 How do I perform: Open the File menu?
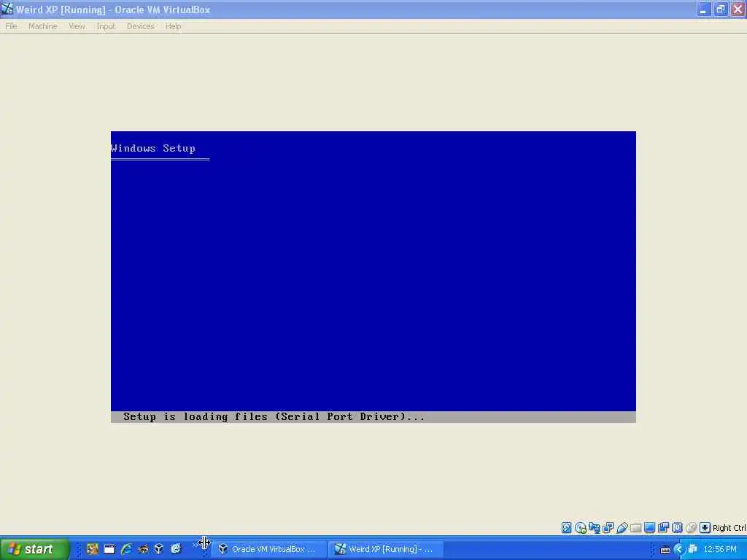pos(11,26)
